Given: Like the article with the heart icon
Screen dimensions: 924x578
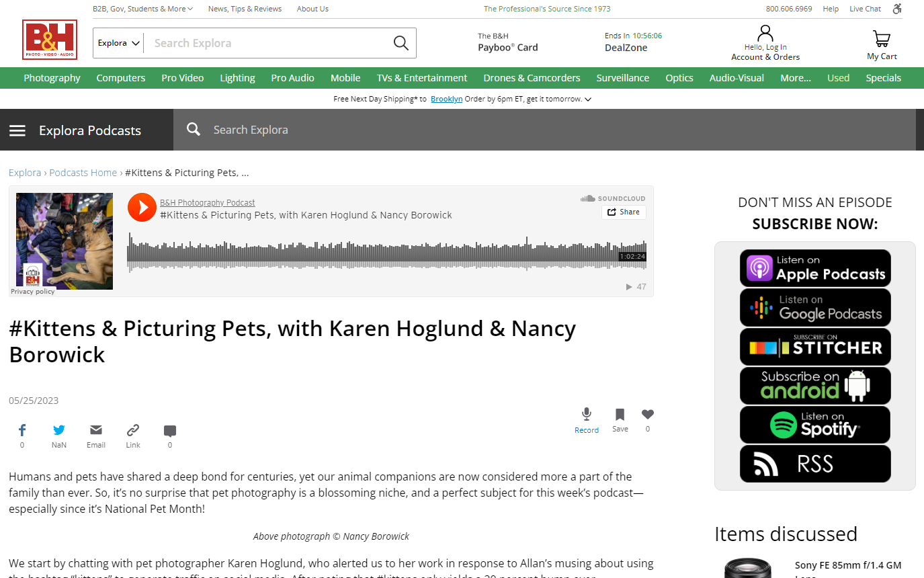Looking at the screenshot, I should pos(648,414).
